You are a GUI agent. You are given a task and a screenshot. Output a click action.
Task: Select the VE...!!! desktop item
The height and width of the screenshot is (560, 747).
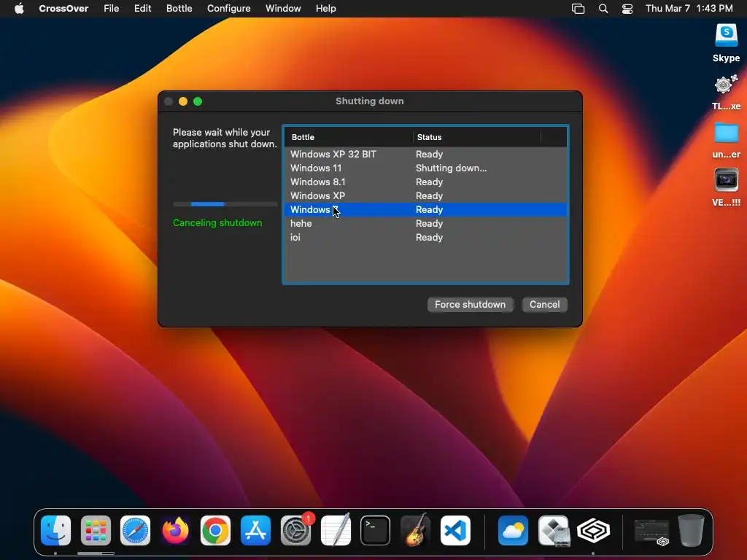click(x=726, y=187)
